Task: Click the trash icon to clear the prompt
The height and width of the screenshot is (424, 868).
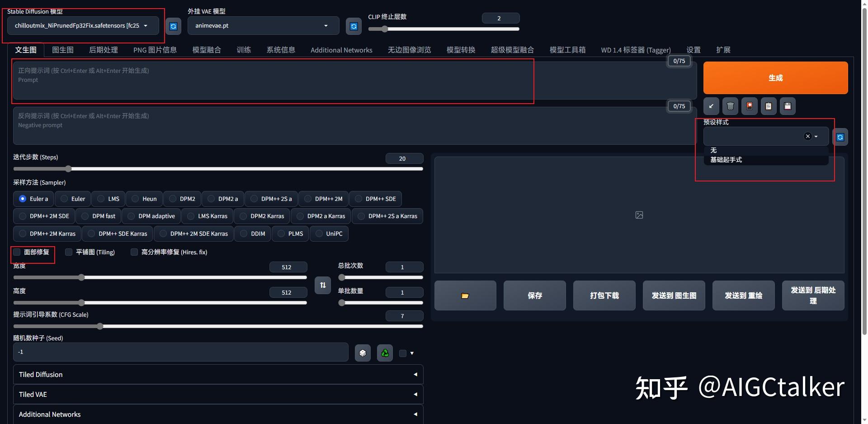Action: pos(730,106)
